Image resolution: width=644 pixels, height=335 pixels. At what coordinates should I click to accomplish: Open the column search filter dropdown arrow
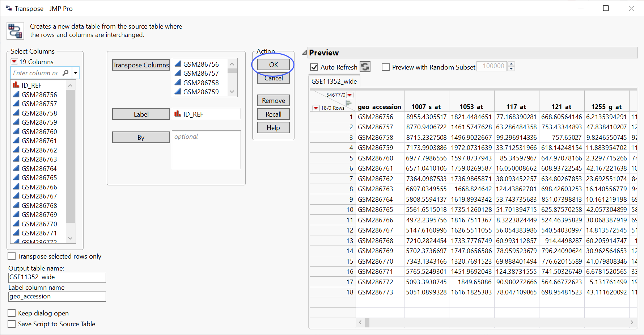coord(76,73)
